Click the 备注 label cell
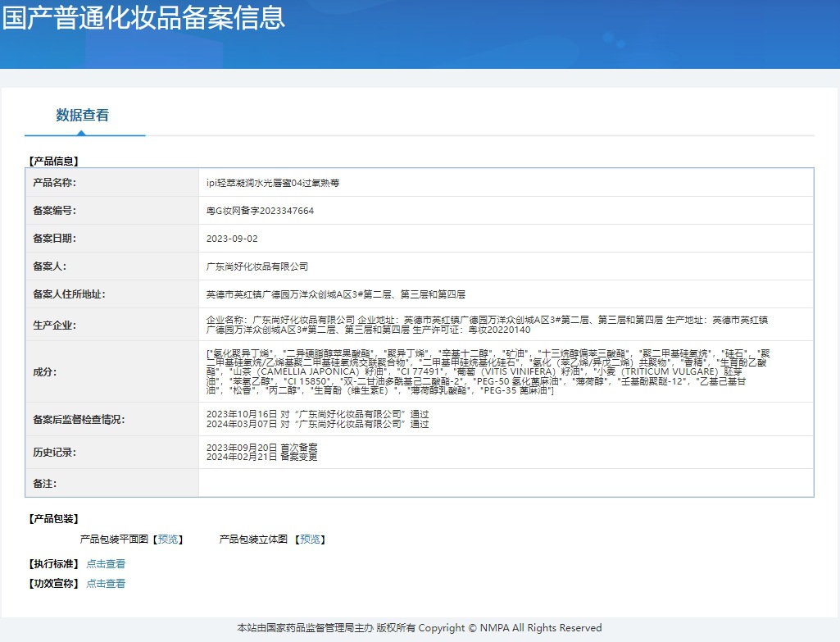The height and width of the screenshot is (642, 840). [112, 484]
